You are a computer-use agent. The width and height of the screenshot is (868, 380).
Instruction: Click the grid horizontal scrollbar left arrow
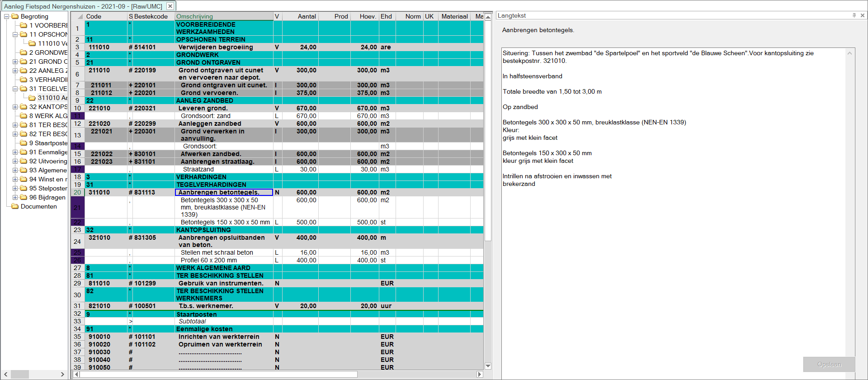[76, 374]
